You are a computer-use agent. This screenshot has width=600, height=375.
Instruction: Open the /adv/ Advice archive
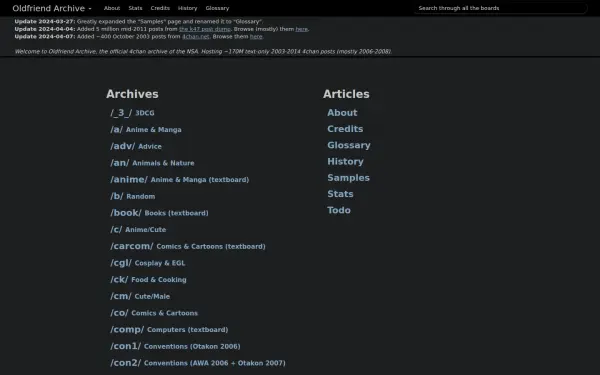pyautogui.click(x=136, y=146)
